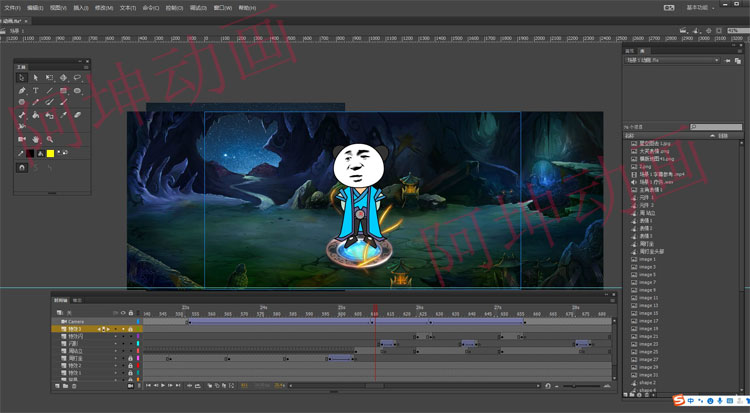
Task: Open the yellow fill color swatch
Action: 50,153
